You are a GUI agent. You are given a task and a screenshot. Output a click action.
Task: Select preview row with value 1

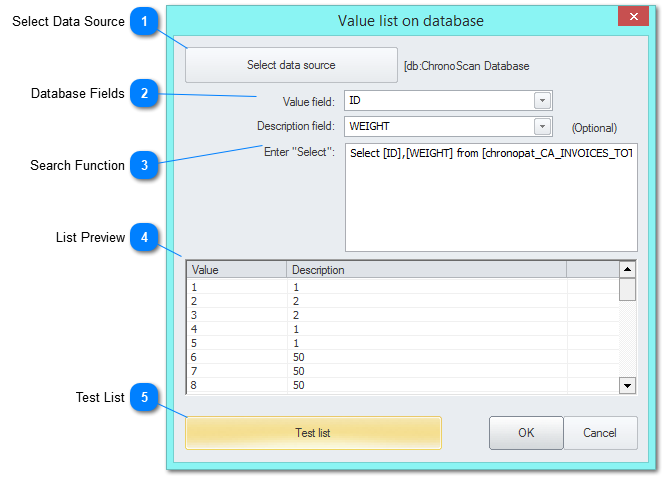(402, 287)
